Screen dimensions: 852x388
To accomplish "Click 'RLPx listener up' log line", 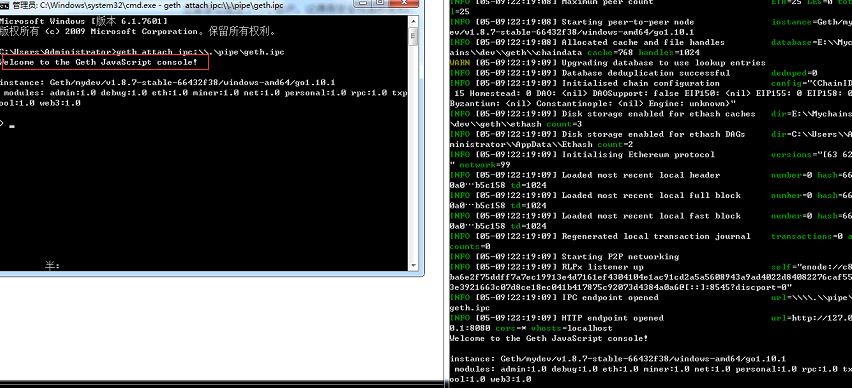I will tap(603, 267).
